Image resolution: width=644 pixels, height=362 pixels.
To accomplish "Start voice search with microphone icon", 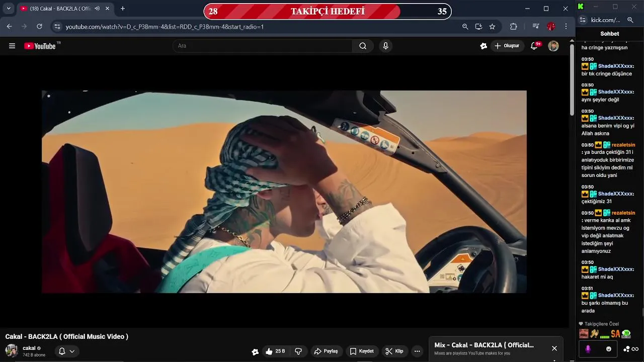I will click(385, 46).
